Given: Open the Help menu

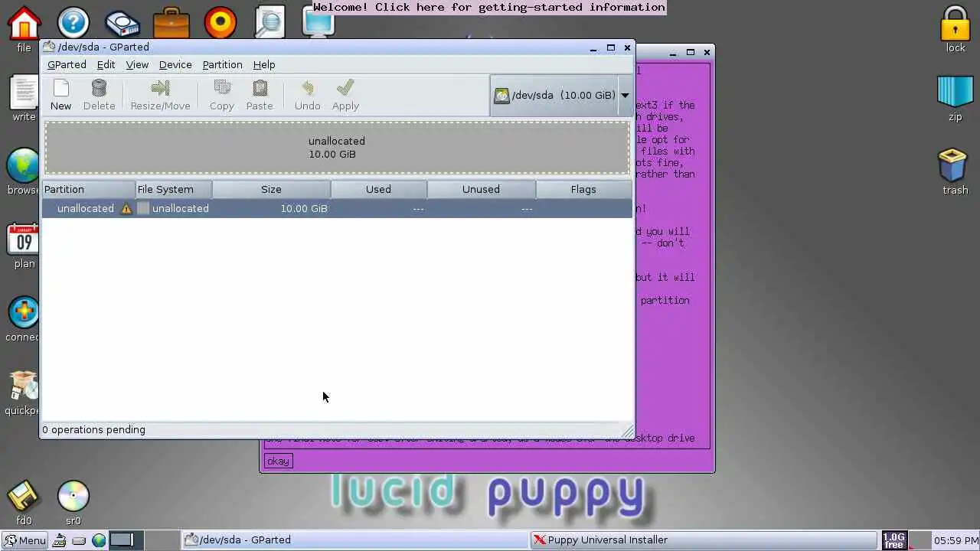Looking at the screenshot, I should point(264,65).
